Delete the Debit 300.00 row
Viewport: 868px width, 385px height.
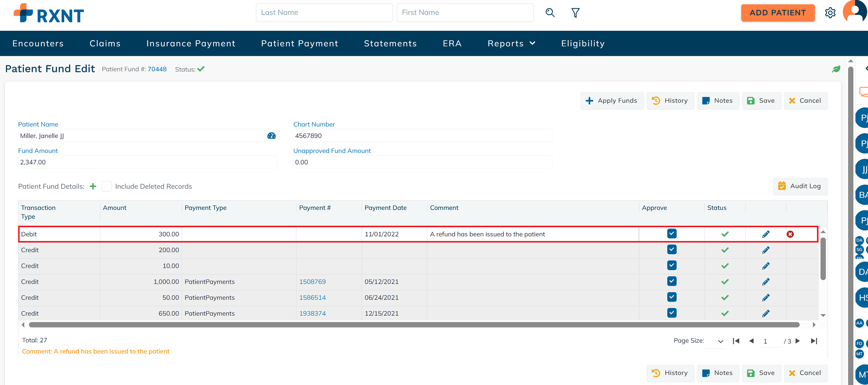790,234
